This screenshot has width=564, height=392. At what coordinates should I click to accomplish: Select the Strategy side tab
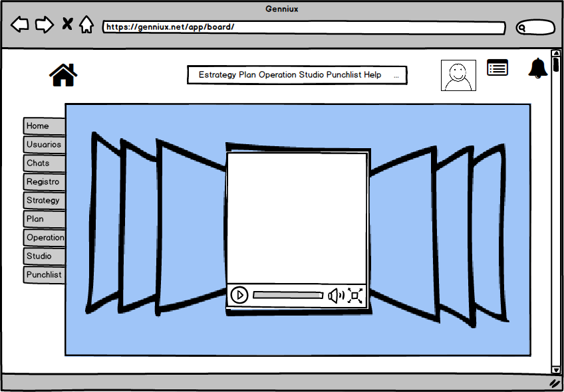45,201
